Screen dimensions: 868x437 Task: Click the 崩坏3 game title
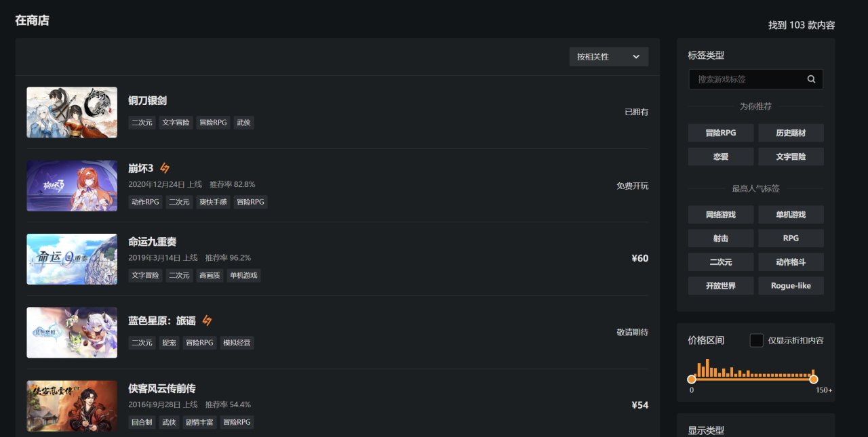pos(141,169)
